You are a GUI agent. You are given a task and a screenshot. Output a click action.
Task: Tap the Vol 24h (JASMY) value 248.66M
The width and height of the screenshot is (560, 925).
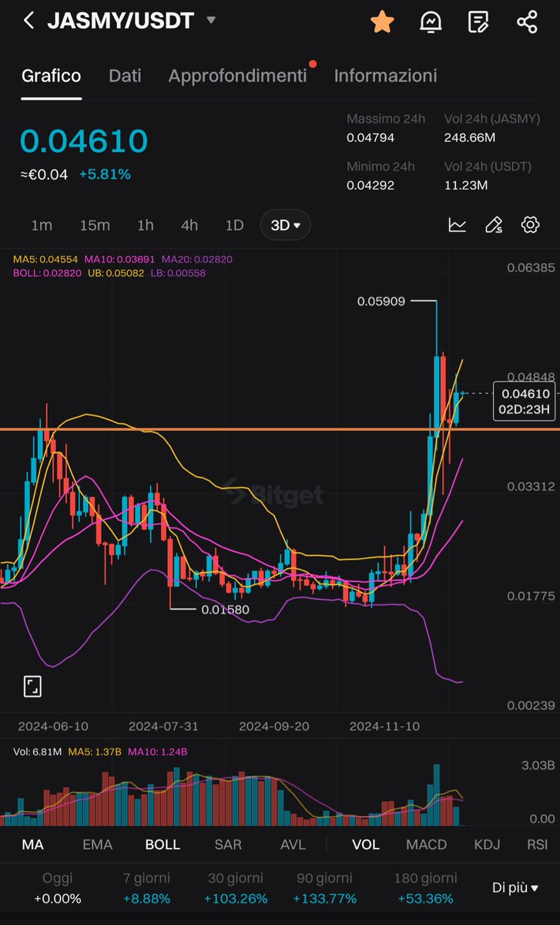[x=470, y=137]
